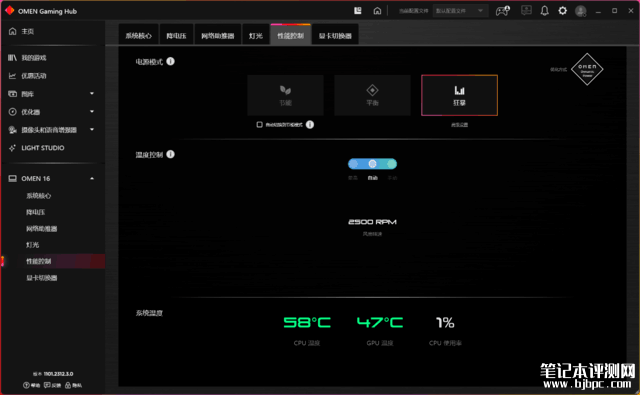640x395 pixels.
Task: Click the 58°C CPU temperature value
Action: tap(307, 322)
